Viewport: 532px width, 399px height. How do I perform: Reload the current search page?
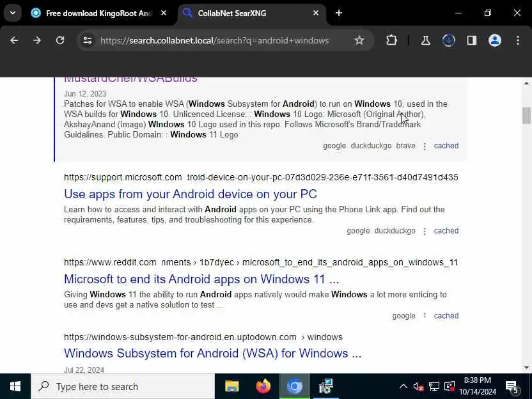(60, 40)
